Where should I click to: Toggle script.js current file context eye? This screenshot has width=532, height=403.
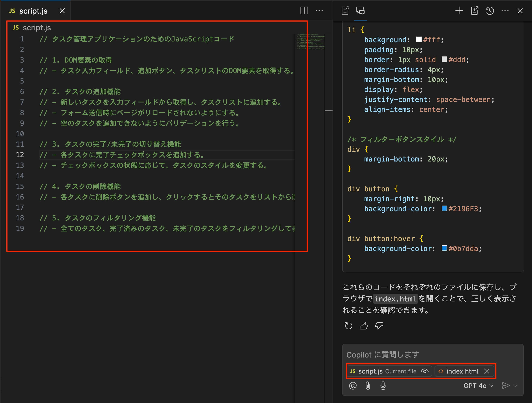tap(424, 371)
